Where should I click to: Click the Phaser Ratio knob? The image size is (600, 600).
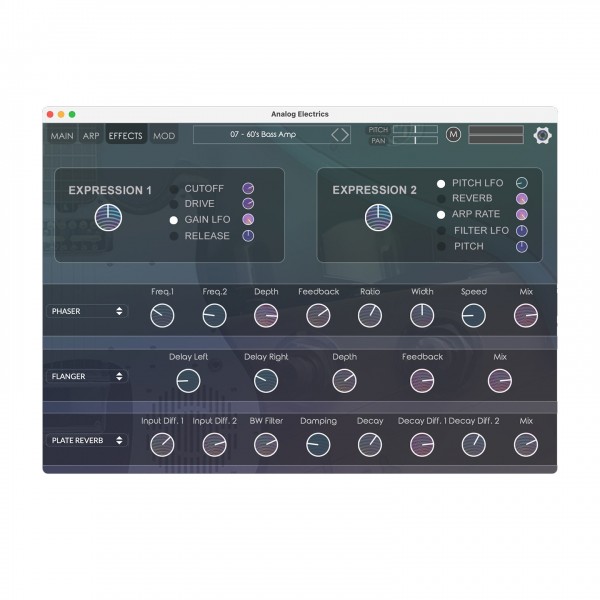370,316
